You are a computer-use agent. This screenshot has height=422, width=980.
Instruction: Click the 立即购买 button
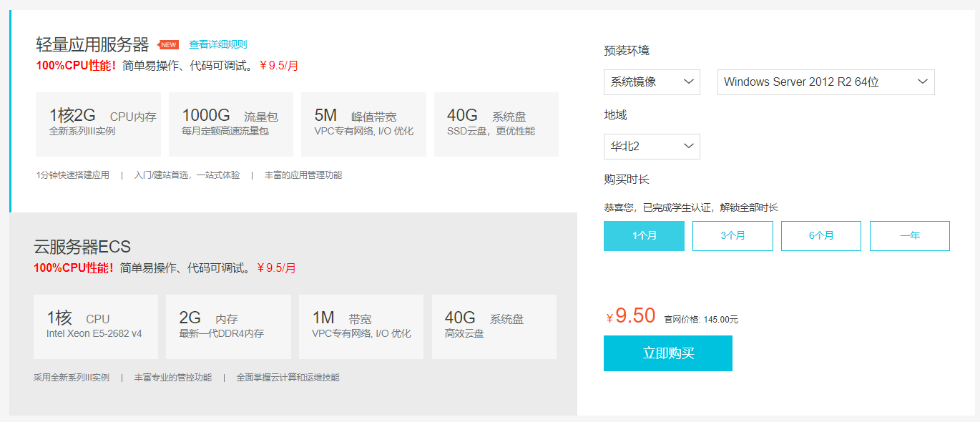(668, 353)
